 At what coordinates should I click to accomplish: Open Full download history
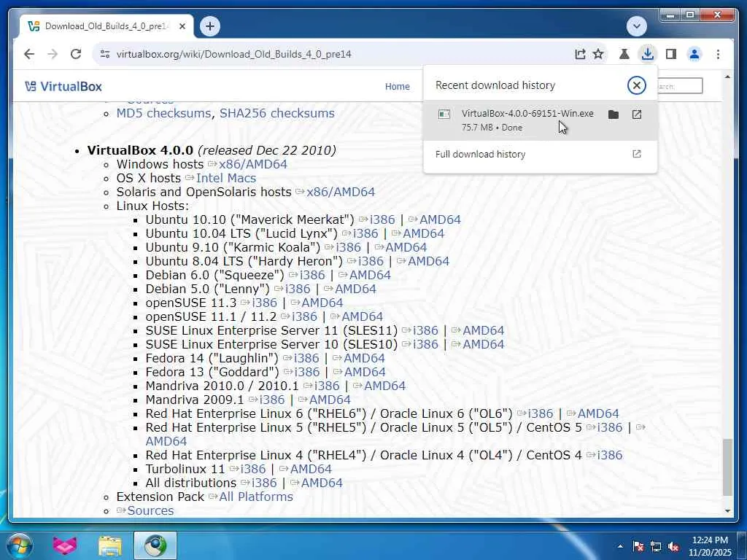coord(540,155)
